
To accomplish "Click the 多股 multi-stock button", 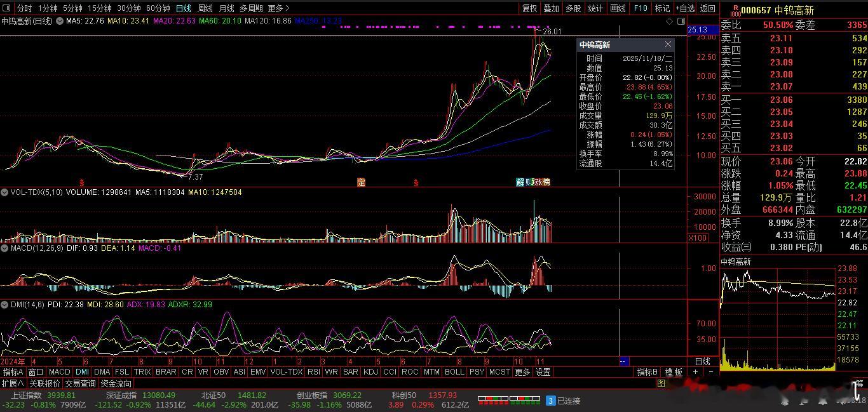I will point(573,8).
